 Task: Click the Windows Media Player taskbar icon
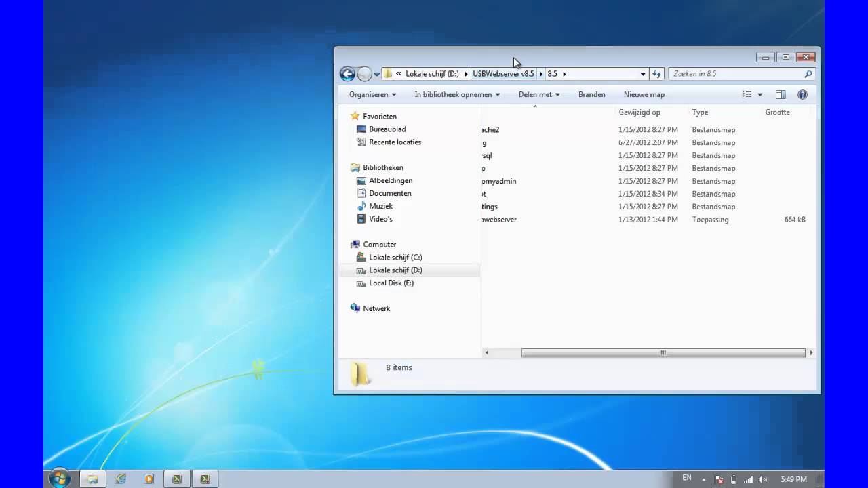click(149, 479)
